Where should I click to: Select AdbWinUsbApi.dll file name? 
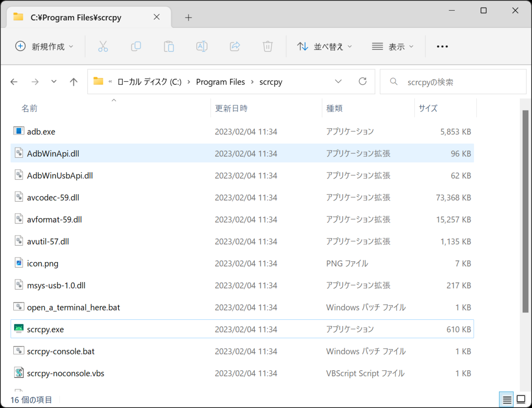tap(60, 176)
